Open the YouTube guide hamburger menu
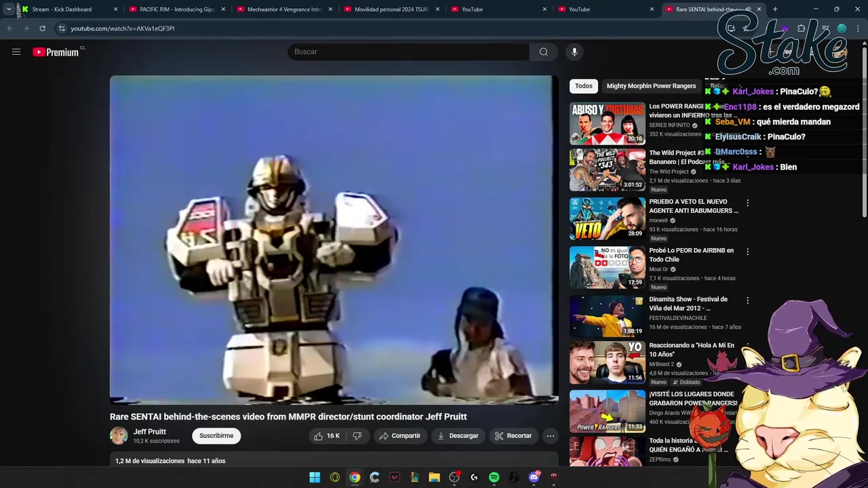 (x=16, y=52)
